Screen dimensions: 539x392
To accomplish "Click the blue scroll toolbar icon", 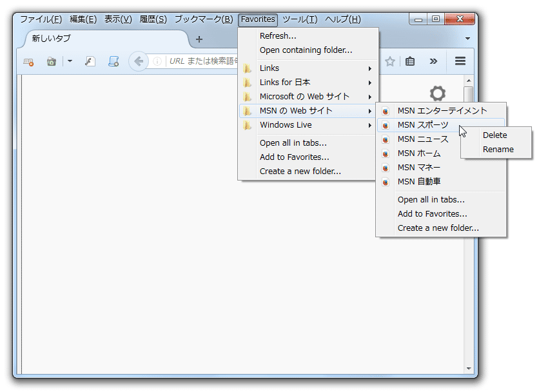I will [113, 61].
